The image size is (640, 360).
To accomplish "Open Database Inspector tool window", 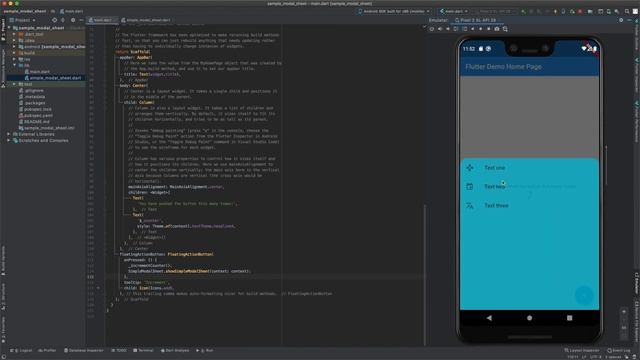I will pos(84,350).
